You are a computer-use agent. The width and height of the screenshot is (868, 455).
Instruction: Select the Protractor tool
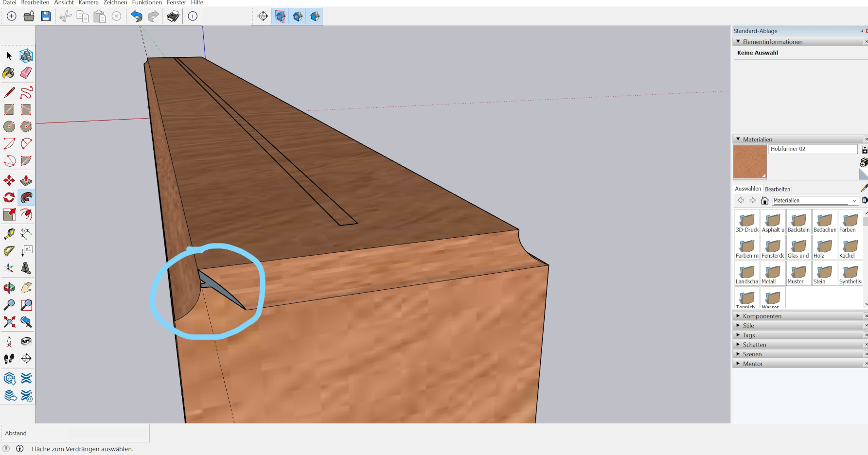point(9,251)
